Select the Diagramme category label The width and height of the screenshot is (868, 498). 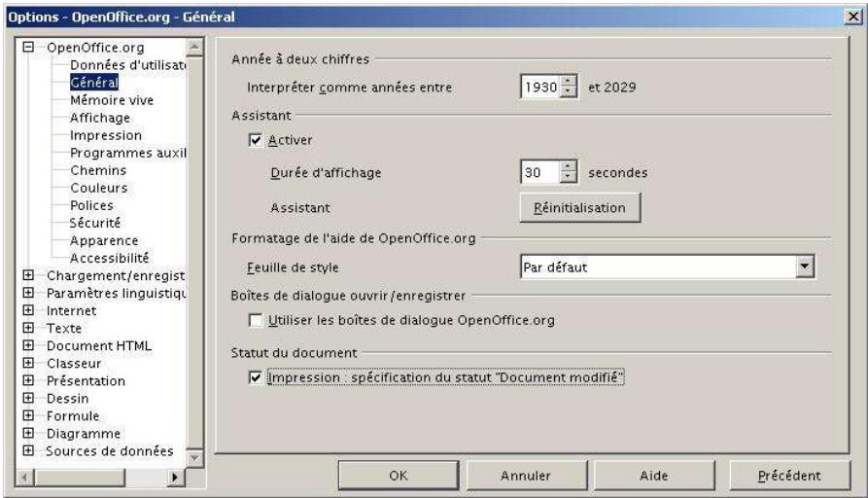[x=84, y=434]
